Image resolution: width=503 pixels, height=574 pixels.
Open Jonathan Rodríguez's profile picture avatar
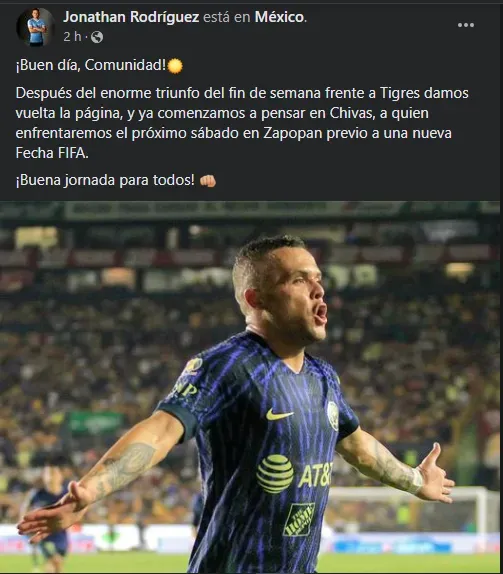pos(36,27)
